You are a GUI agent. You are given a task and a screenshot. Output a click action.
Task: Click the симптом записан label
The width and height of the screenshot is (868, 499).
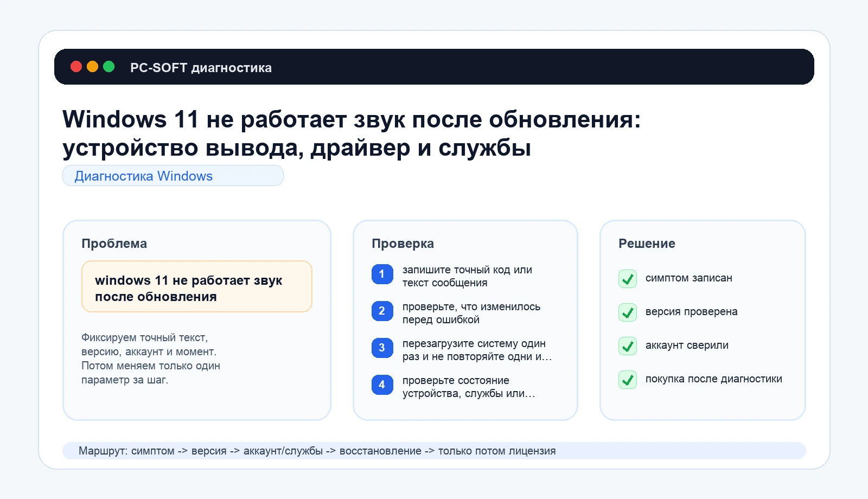tap(689, 278)
